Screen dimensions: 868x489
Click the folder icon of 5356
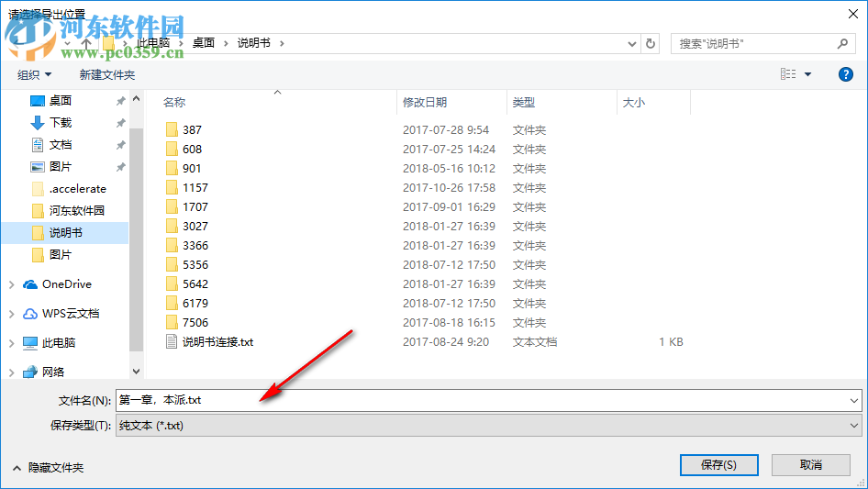(x=172, y=265)
